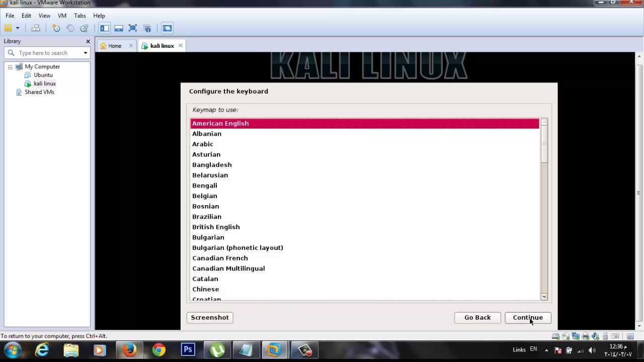Click hard disk device status icon
The image size is (644, 362).
tap(555, 336)
